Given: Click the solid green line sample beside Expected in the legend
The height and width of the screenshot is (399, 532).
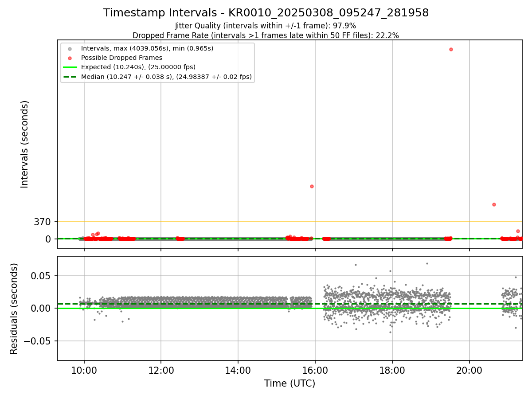Looking at the screenshot, I should pos(70,67).
